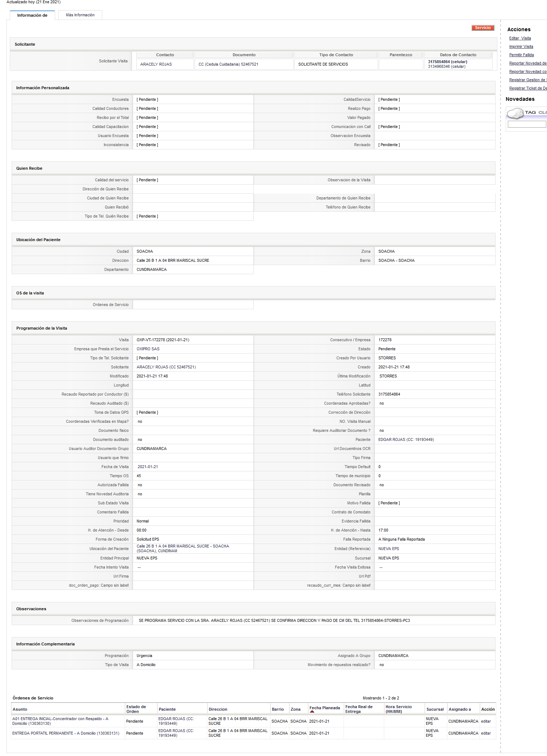The image size is (547, 756).
Task: Sort orders table by Zona header
Action: click(295, 709)
